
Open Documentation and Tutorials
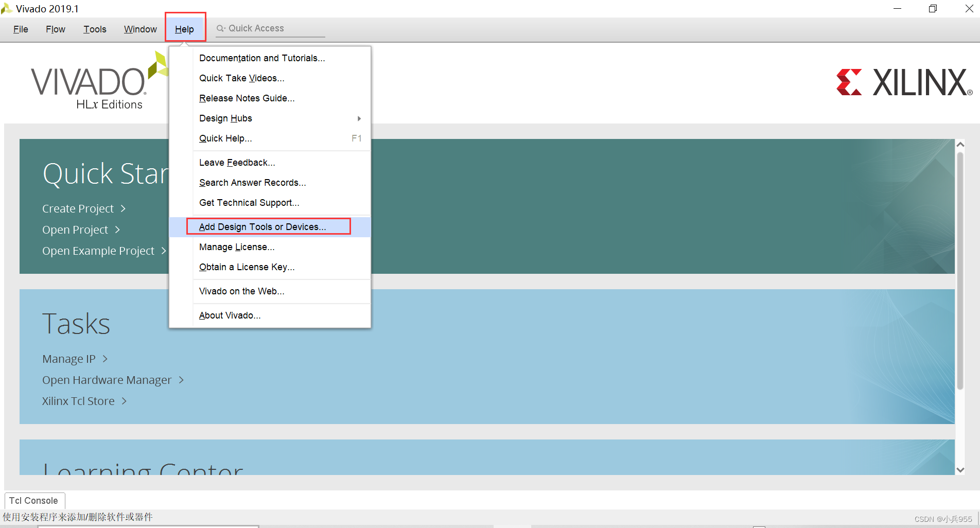coord(270,58)
